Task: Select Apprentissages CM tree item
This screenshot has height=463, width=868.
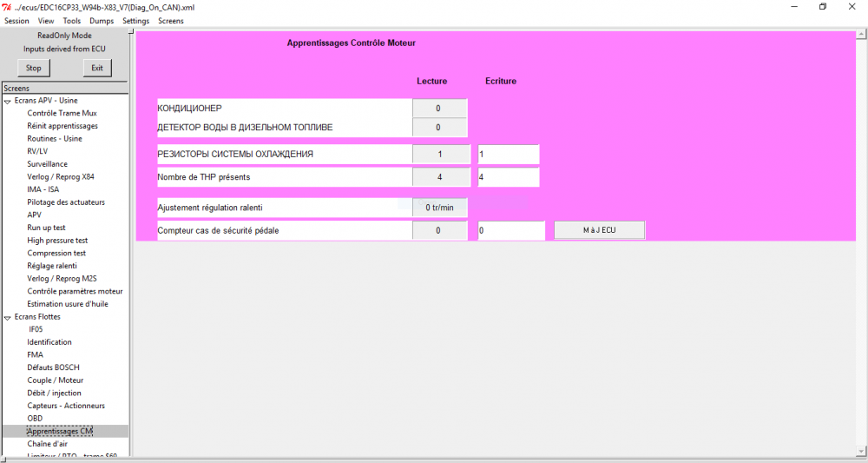Action: [60, 432]
